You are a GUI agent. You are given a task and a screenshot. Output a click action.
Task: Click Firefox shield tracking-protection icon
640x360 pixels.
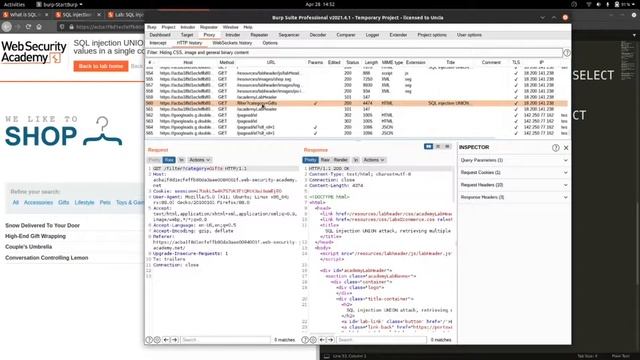tap(62, 27)
